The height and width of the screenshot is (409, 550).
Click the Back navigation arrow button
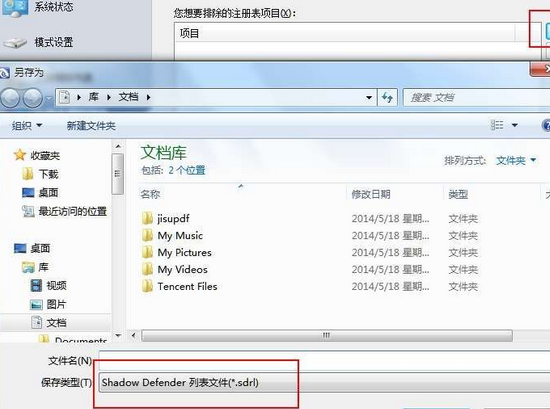coord(11,98)
